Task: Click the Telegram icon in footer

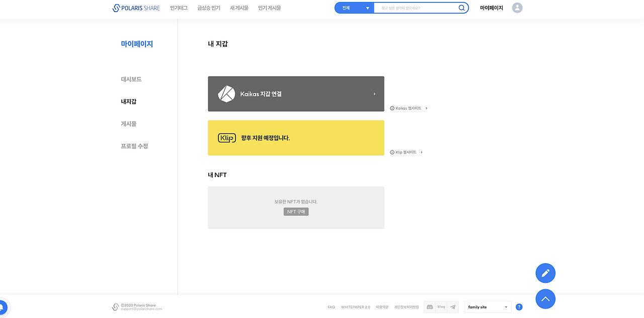Action: [x=453, y=307]
